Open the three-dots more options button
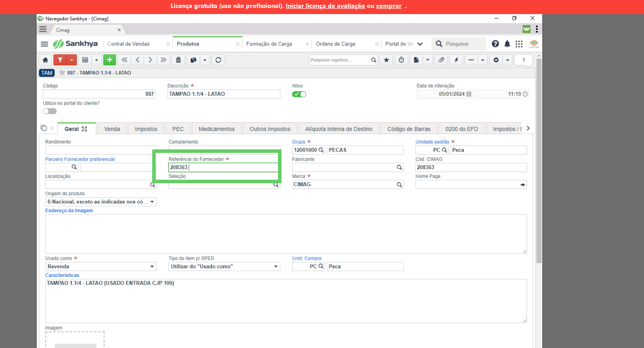644x348 pixels. point(471,60)
